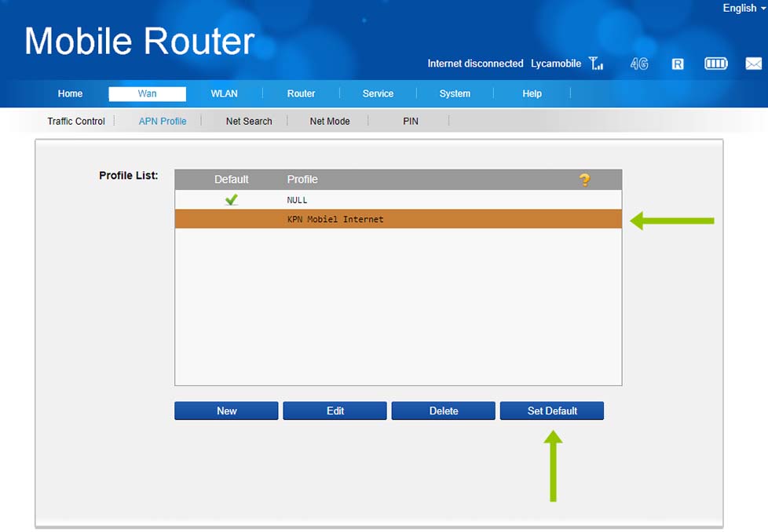768x532 pixels.
Task: Open the PIN settings page
Action: click(411, 121)
